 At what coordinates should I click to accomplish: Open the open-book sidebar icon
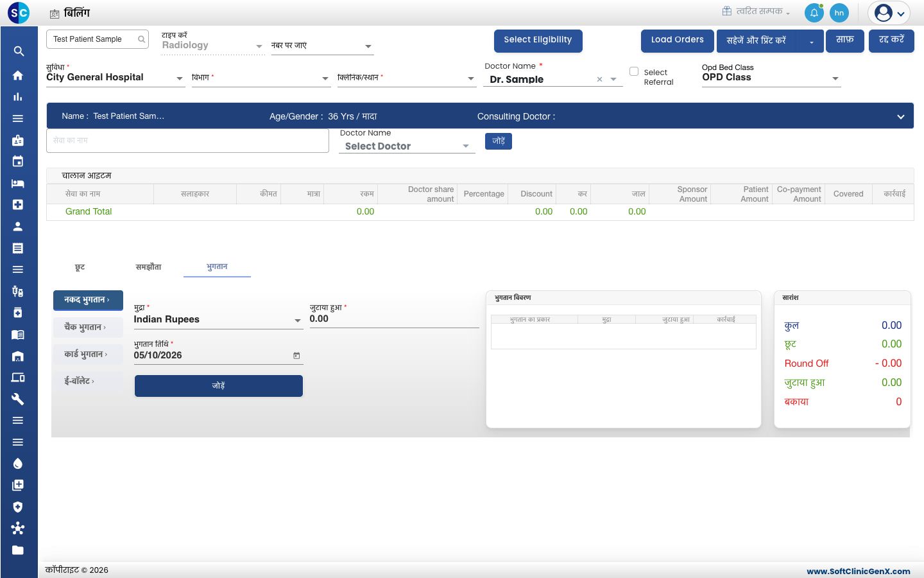[x=18, y=335]
